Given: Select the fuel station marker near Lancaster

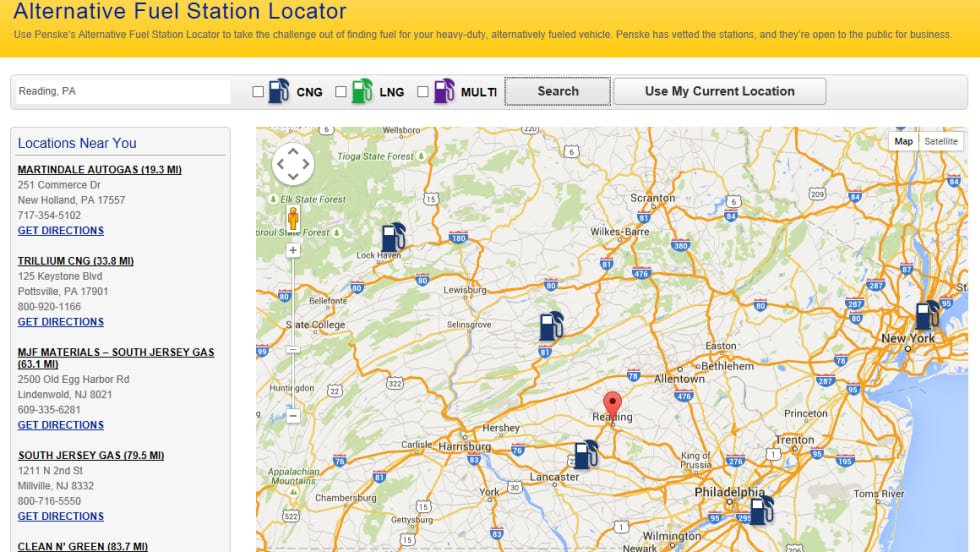Looking at the screenshot, I should point(585,455).
